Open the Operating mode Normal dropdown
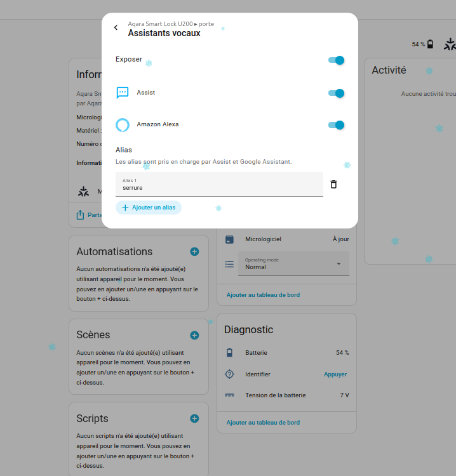This screenshot has width=456, height=476. pos(293,264)
